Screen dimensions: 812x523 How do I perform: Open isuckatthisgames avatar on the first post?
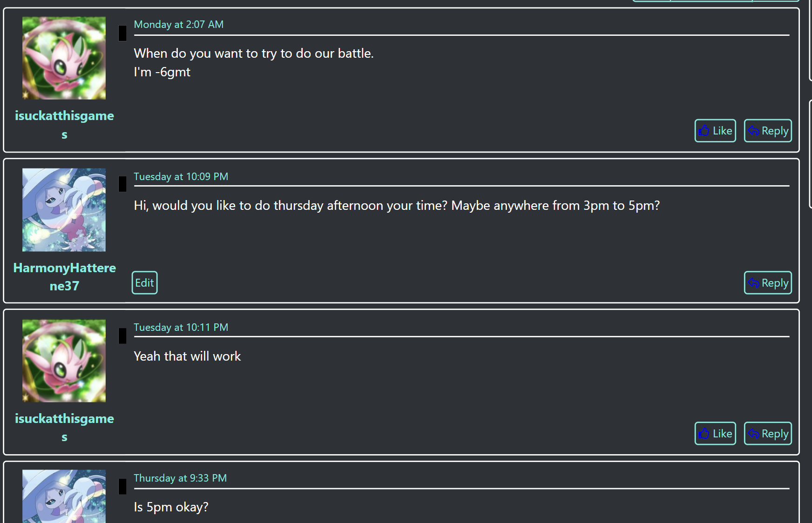coord(64,58)
